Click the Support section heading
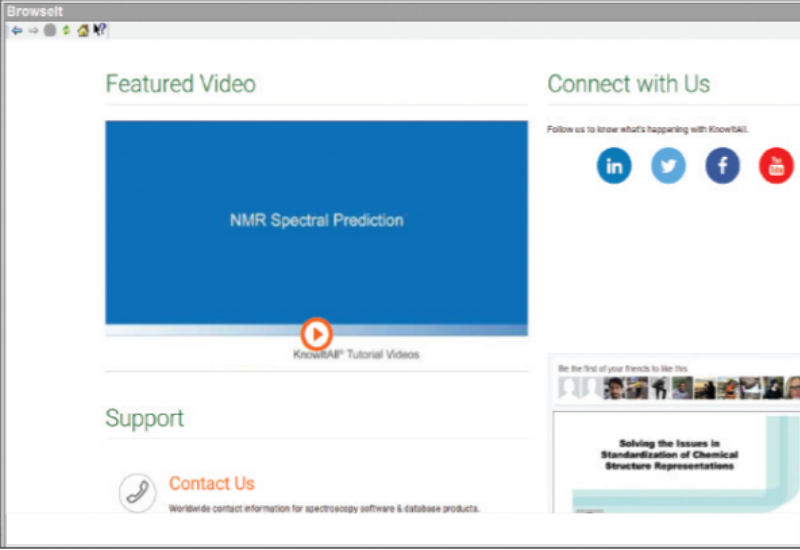Image resolution: width=800 pixels, height=550 pixels. (144, 418)
